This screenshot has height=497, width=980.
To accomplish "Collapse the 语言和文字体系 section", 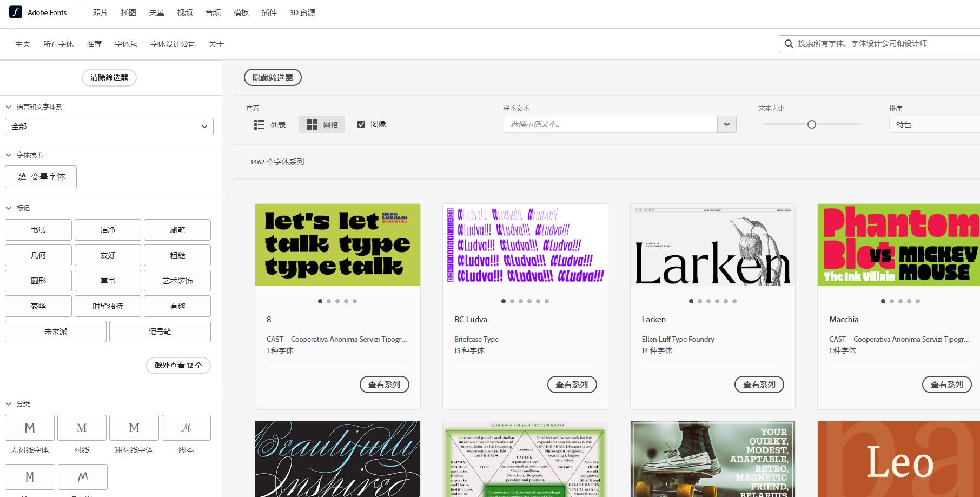I will [x=9, y=107].
